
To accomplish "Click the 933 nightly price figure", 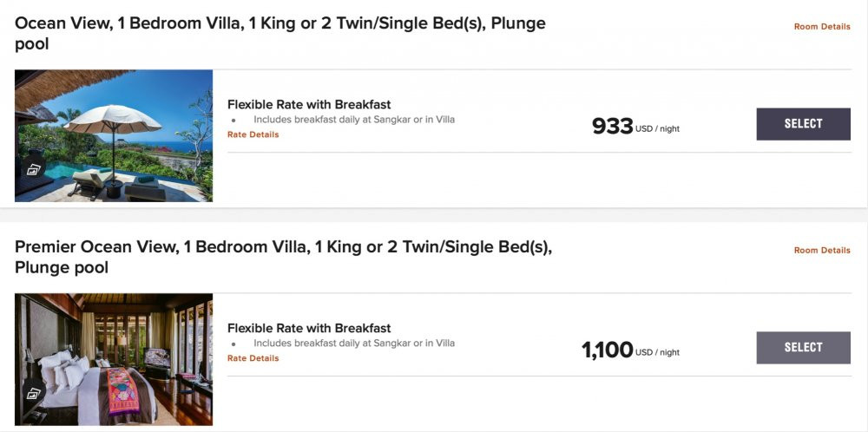I will pyautogui.click(x=612, y=127).
